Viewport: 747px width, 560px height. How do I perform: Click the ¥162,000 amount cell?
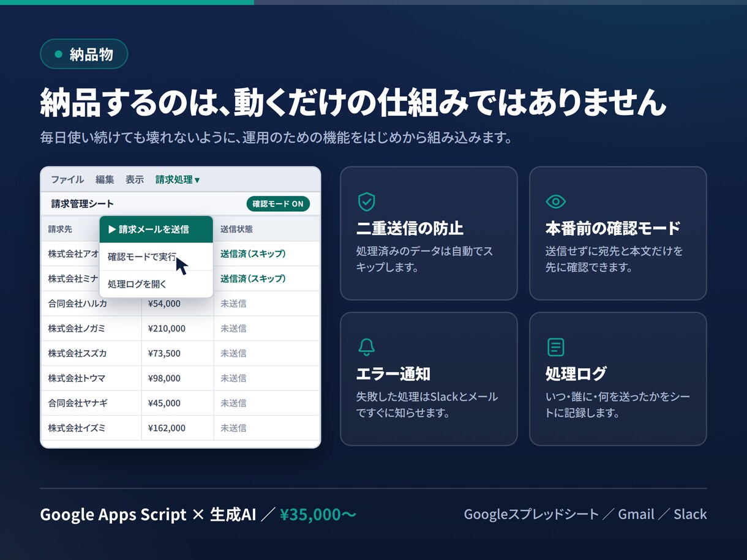tap(178, 428)
